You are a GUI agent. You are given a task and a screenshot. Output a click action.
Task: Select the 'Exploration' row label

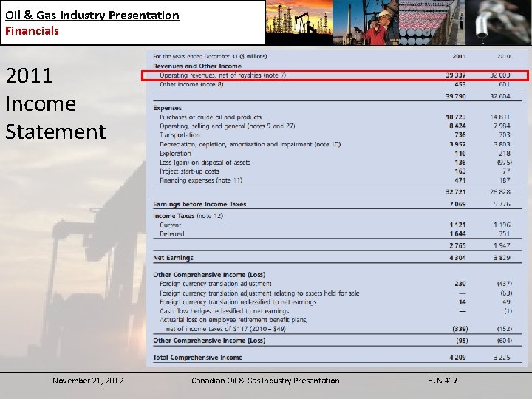coord(175,154)
